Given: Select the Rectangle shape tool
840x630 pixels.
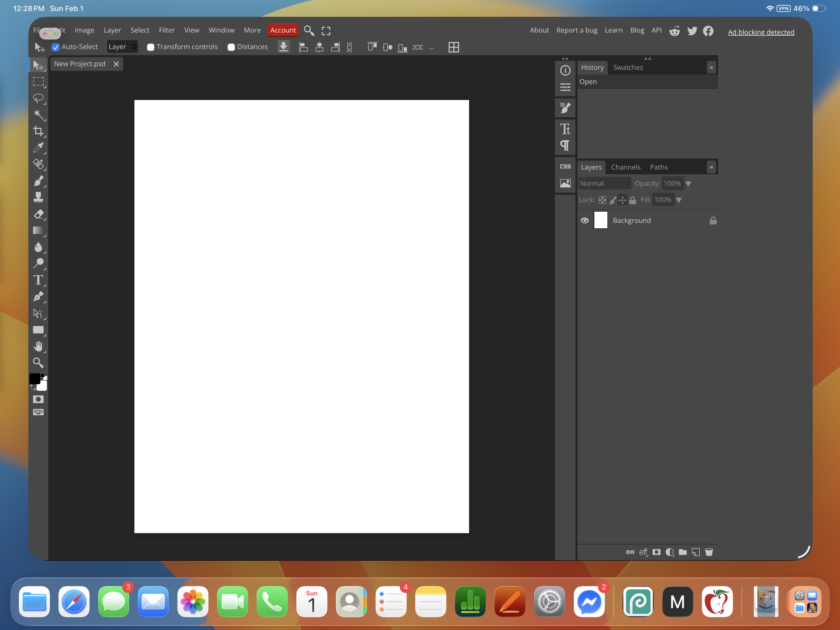Looking at the screenshot, I should click(x=38, y=330).
